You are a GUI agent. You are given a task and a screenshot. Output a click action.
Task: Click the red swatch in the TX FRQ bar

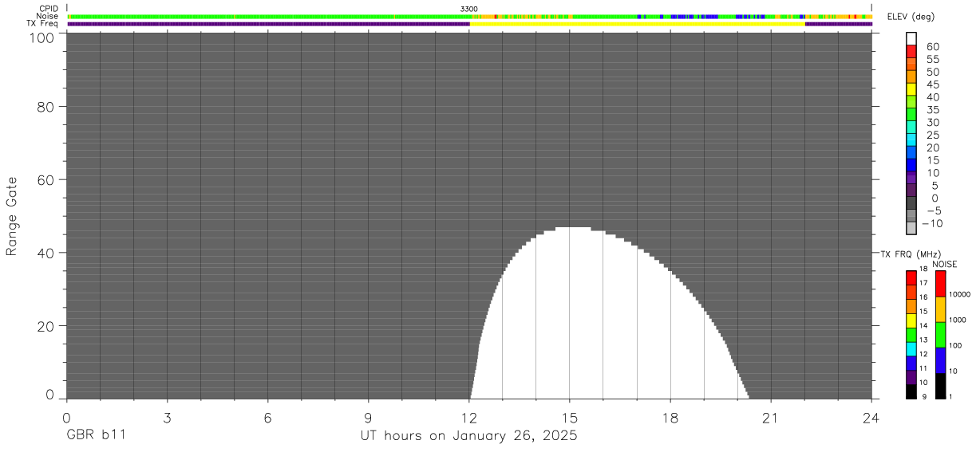(x=911, y=278)
